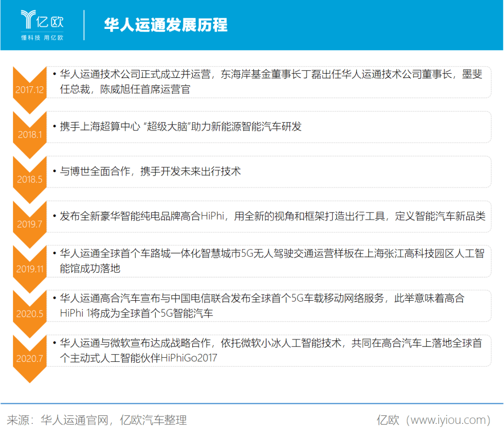Select the 2019.7 timeline marker
This screenshot has width=504, height=436.
pos(30,224)
